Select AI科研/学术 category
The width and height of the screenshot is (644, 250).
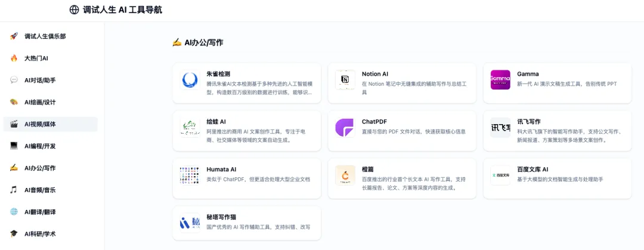51,234
